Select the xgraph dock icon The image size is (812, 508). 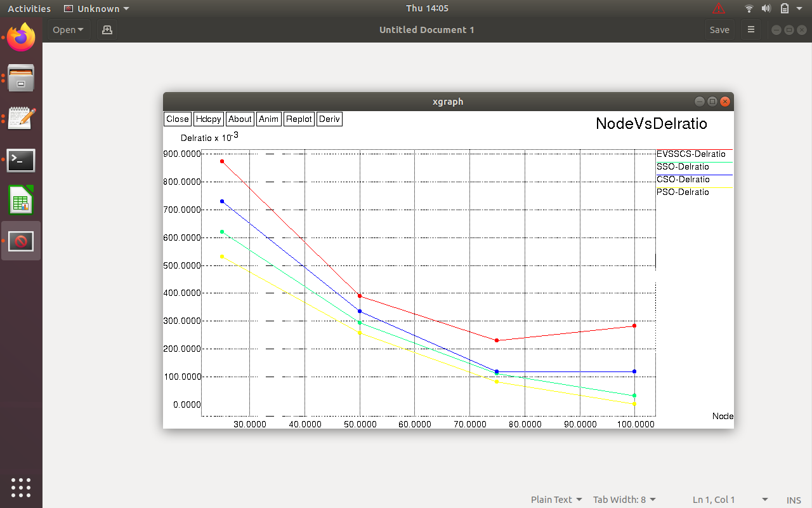point(21,241)
